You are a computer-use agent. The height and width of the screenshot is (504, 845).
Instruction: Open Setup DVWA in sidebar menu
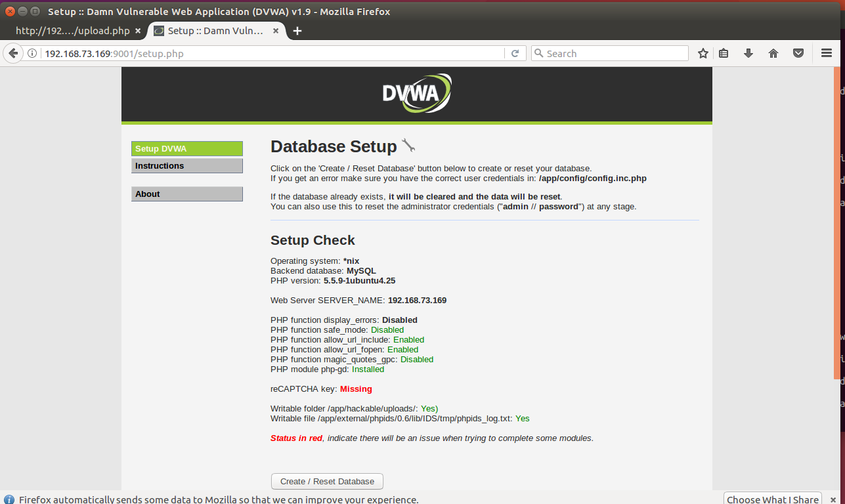click(x=187, y=149)
